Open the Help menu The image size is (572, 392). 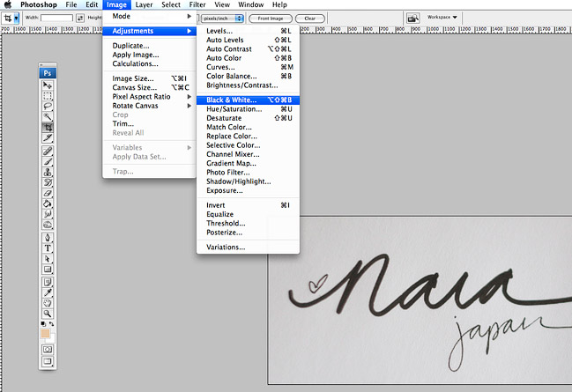coord(279,4)
